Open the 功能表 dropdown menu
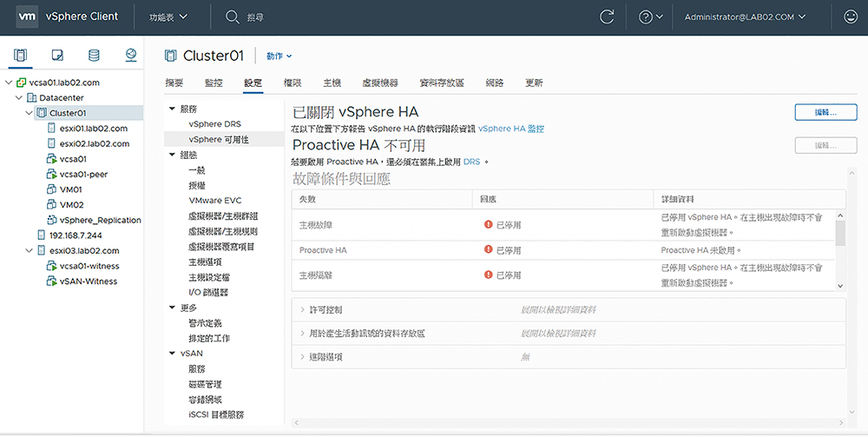 pyautogui.click(x=168, y=17)
